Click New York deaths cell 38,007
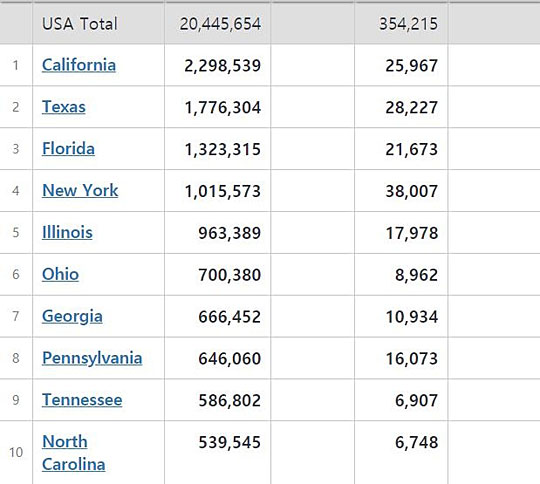The width and height of the screenshot is (540, 484). pos(412,191)
